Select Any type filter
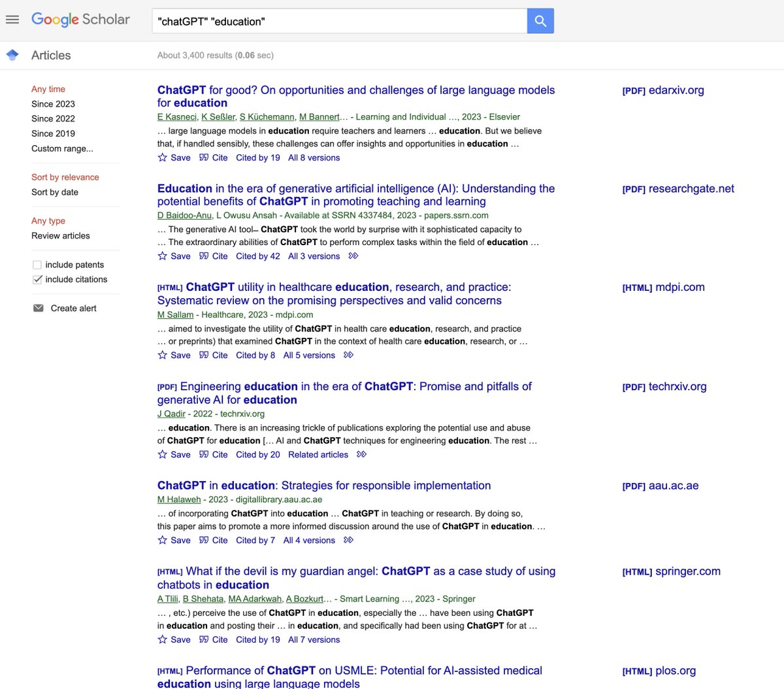Screen dimensions: 784x689 pos(48,221)
